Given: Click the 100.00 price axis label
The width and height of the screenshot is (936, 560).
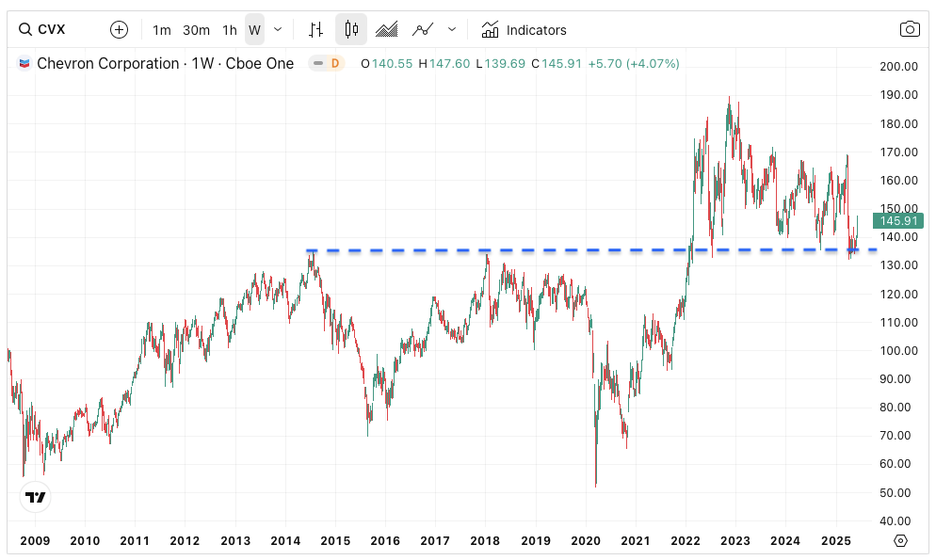Looking at the screenshot, I should (898, 351).
